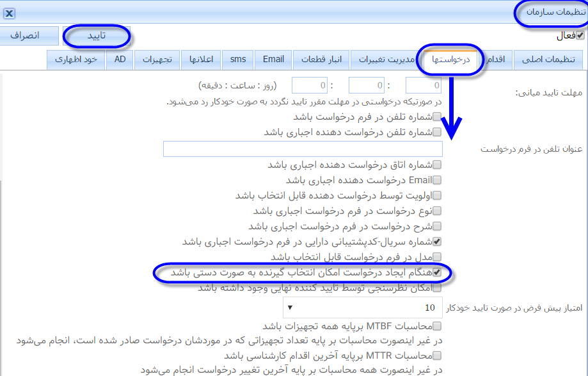Screen dimensions: 588x376
Task: Click the تایید confirm button
Action: (97, 36)
